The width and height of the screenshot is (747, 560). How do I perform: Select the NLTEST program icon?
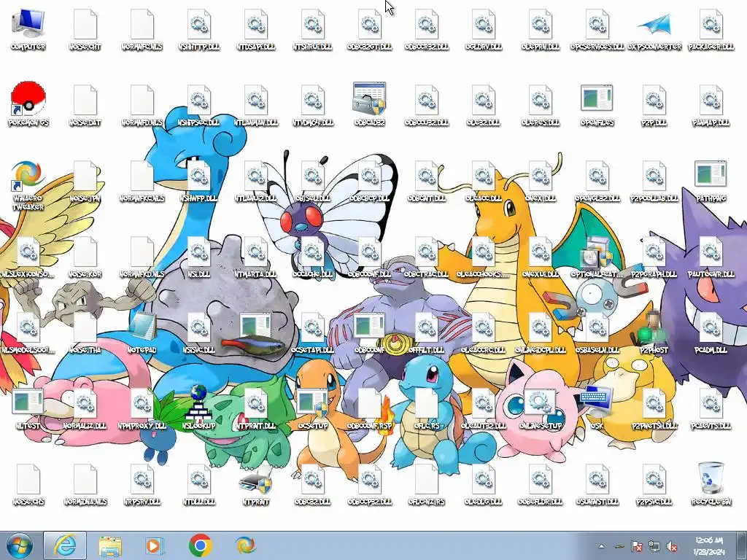pos(28,402)
